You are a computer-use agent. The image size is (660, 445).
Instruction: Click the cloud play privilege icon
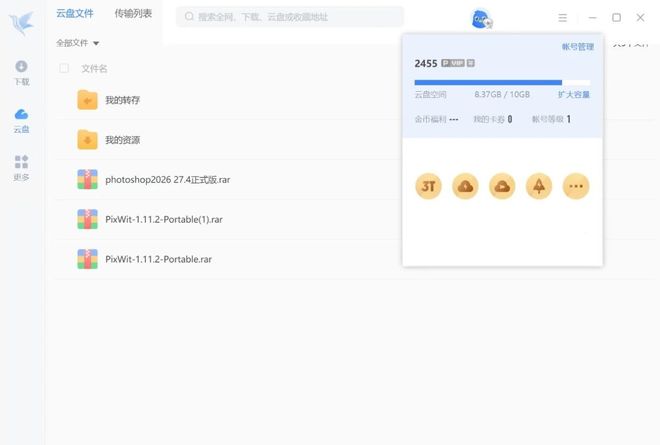click(x=502, y=186)
